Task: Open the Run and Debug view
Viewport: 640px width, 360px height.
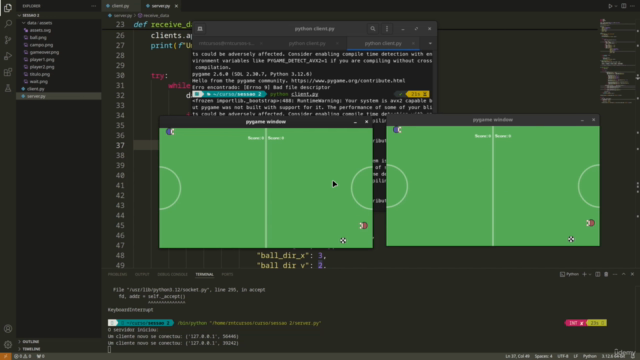Action: pos(8,56)
